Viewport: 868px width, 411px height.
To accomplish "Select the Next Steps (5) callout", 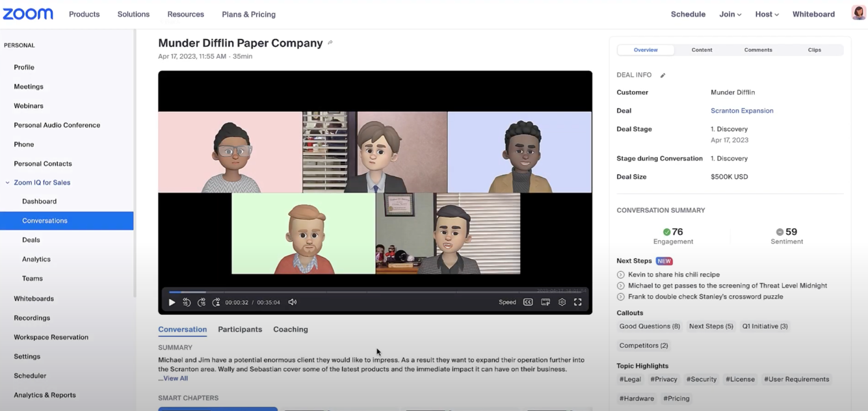I will coord(711,326).
